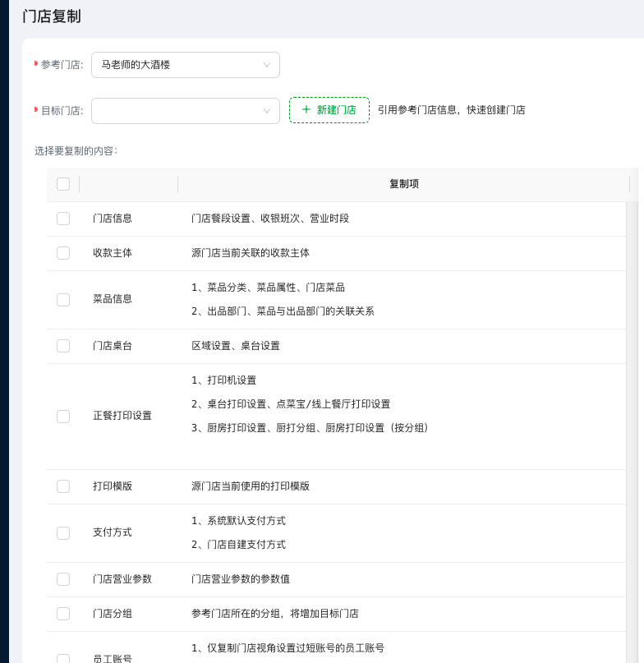Click text 2、桌台打印设置、点菜宝/线上餐厅打印设置
This screenshot has height=663, width=644.
tap(291, 404)
